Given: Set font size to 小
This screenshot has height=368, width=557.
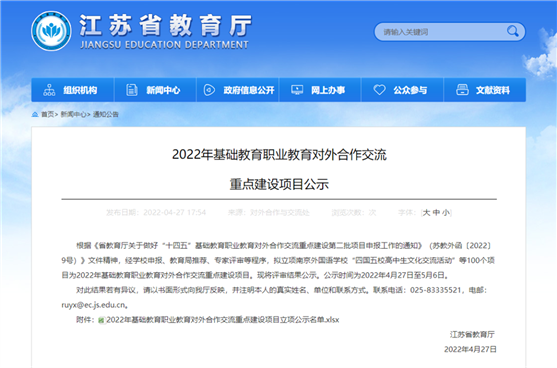Looking at the screenshot, I should [446, 212].
